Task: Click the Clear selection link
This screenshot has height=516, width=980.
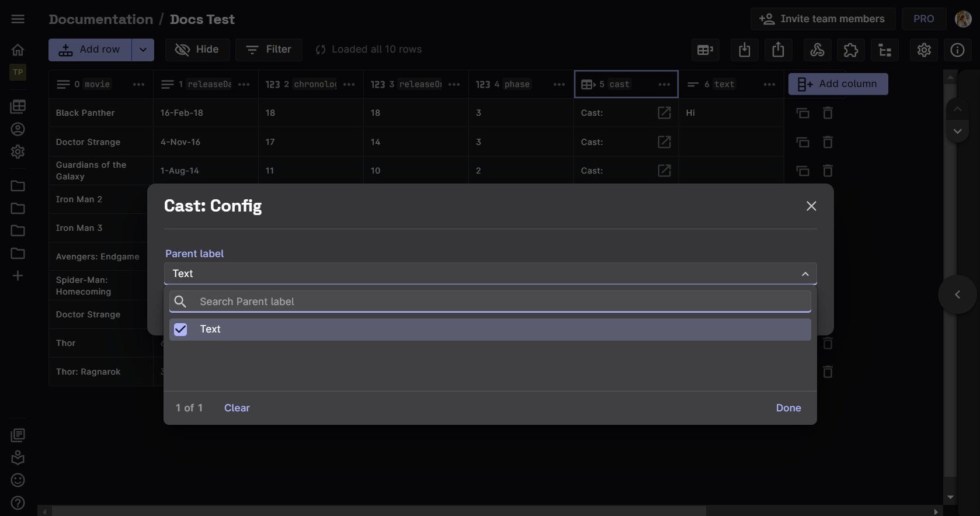Action: (x=237, y=408)
